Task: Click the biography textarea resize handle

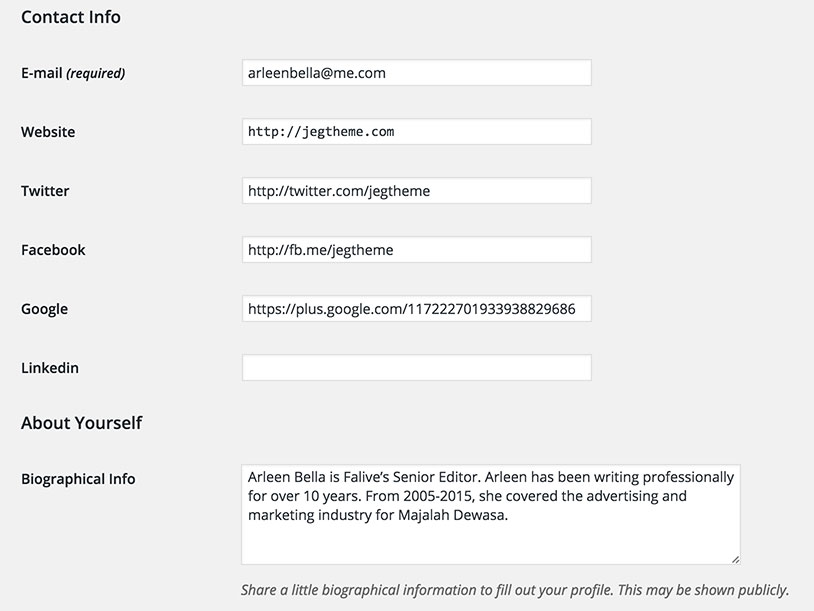Action: (x=735, y=558)
